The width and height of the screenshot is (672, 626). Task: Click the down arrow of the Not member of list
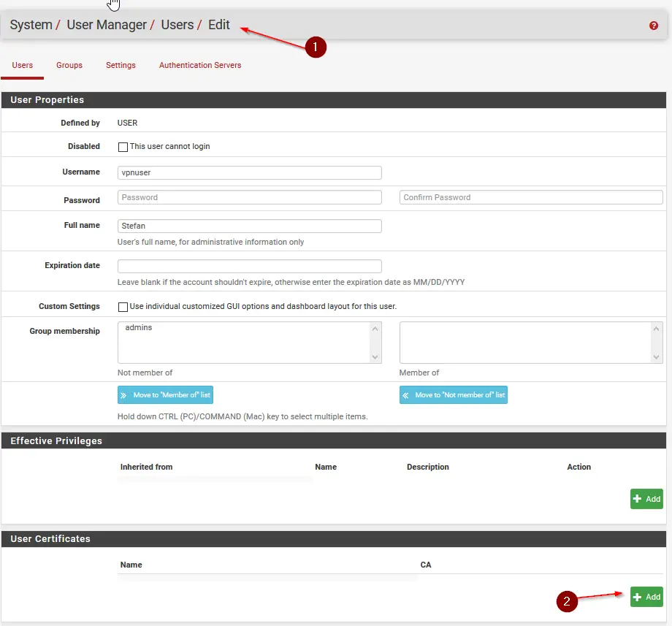375,357
